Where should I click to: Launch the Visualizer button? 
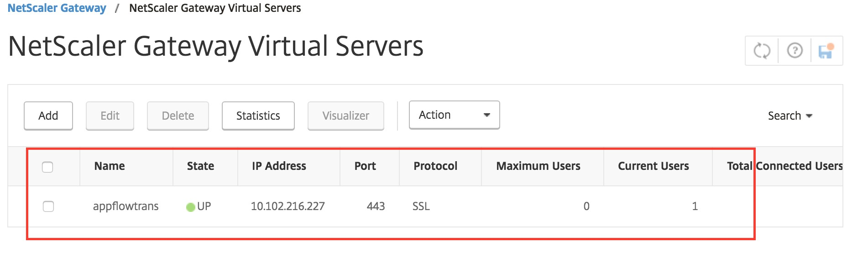click(345, 116)
